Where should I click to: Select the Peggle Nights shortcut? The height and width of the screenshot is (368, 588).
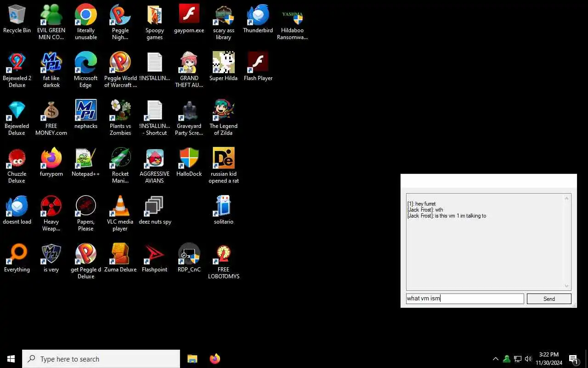pos(120,22)
